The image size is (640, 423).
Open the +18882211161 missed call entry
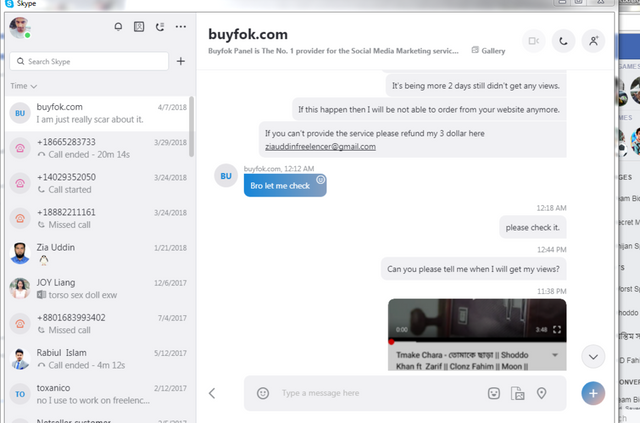(x=98, y=218)
